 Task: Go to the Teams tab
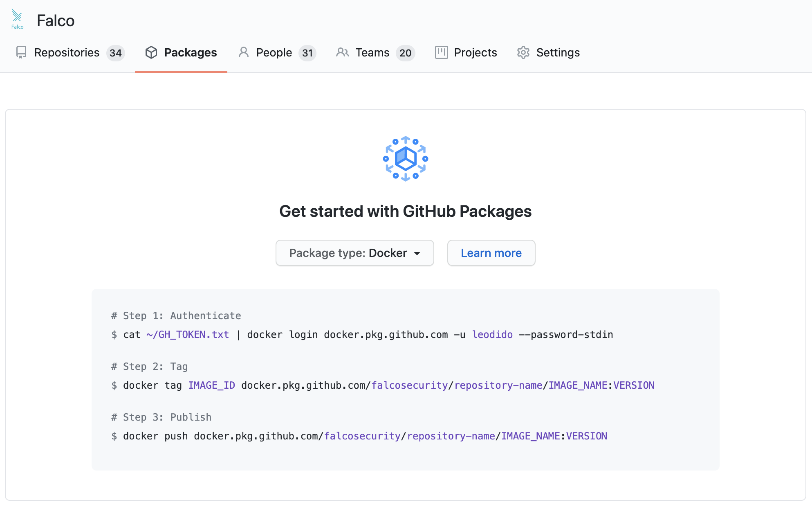[x=372, y=52]
